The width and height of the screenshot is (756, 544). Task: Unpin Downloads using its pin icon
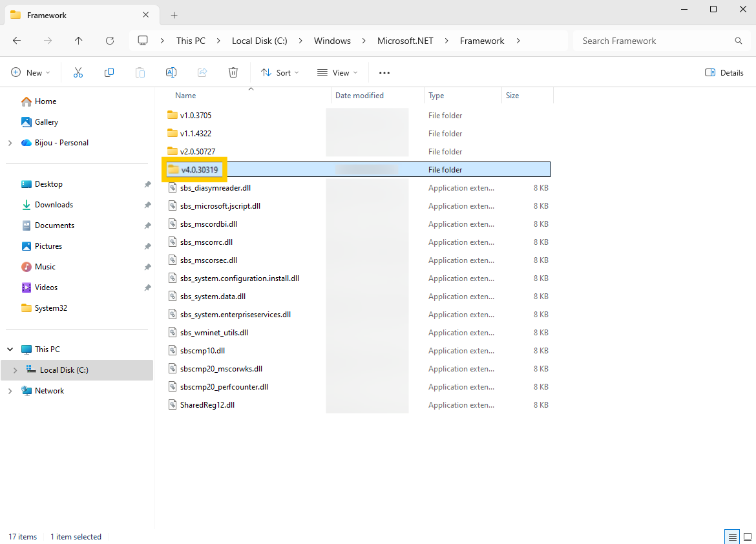pyautogui.click(x=147, y=205)
